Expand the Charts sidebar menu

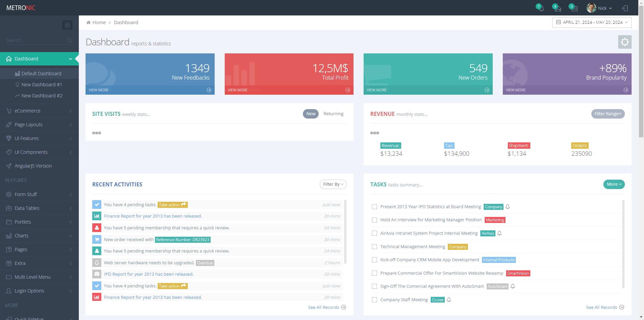coord(39,236)
